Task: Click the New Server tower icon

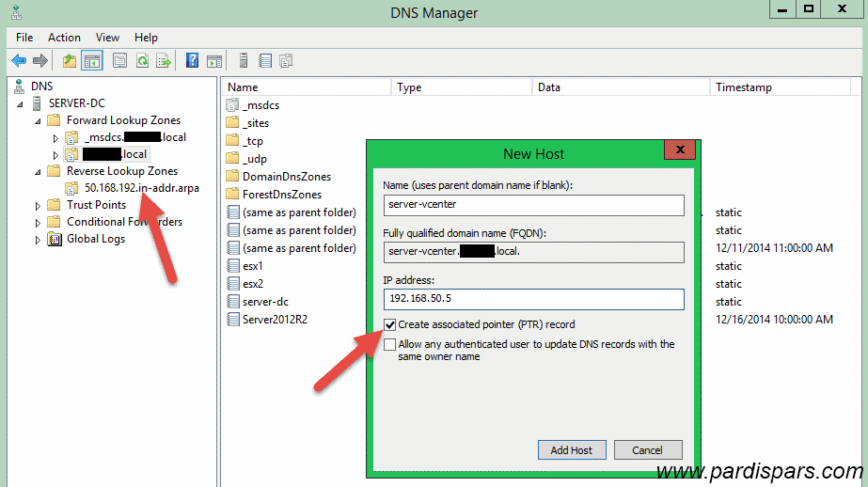Action: (244, 61)
